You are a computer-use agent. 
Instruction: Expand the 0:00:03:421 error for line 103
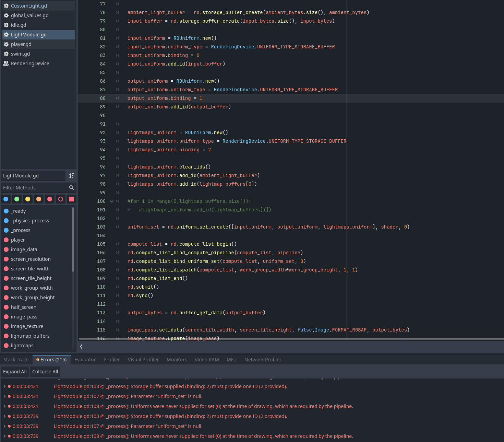pos(4,386)
